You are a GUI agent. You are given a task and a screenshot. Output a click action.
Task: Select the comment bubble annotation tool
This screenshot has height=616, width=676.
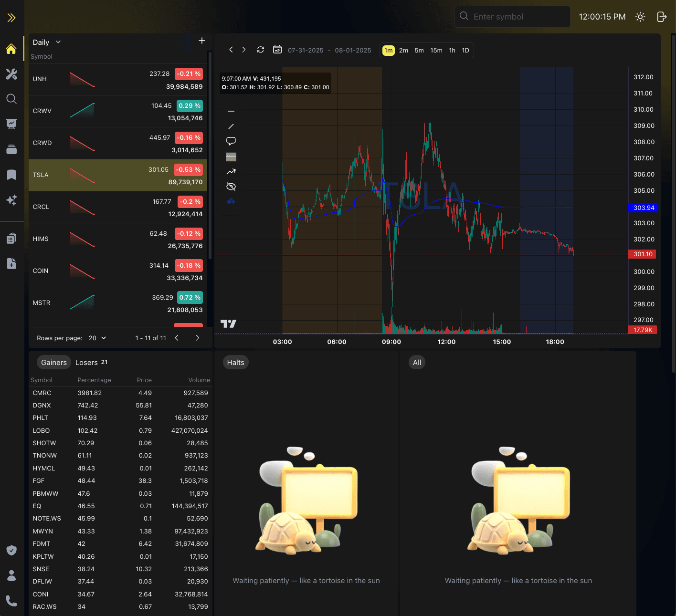[231, 141]
